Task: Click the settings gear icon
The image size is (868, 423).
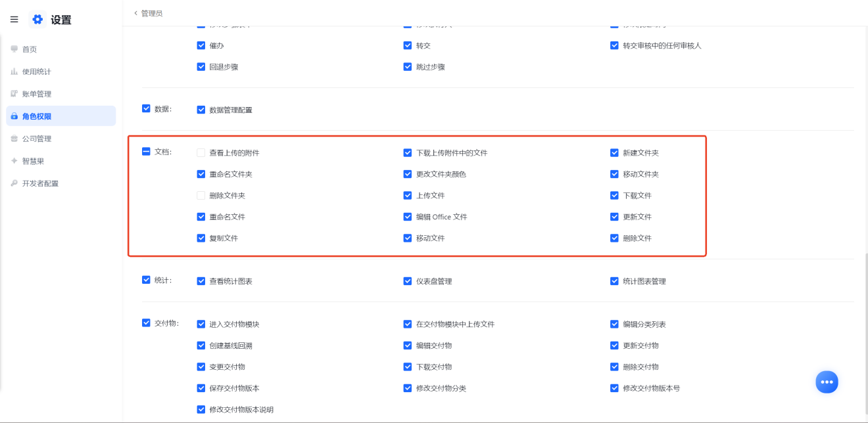Action: [x=37, y=20]
